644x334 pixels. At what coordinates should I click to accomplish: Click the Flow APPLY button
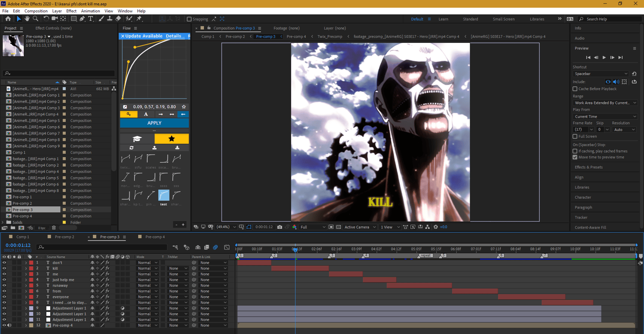[154, 123]
